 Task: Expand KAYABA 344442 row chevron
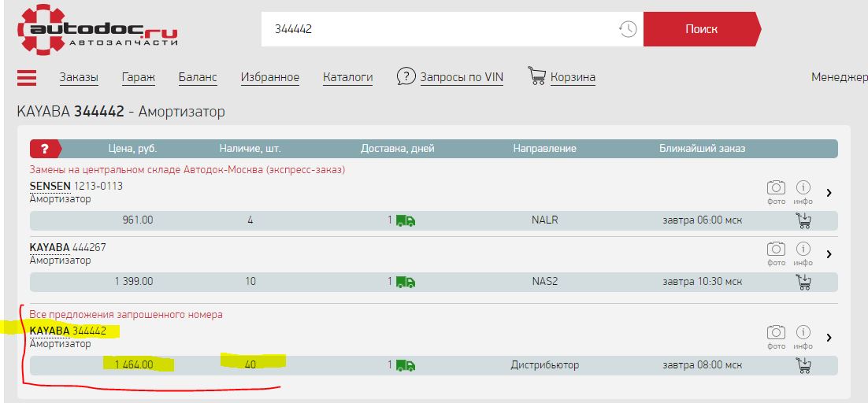tap(829, 337)
